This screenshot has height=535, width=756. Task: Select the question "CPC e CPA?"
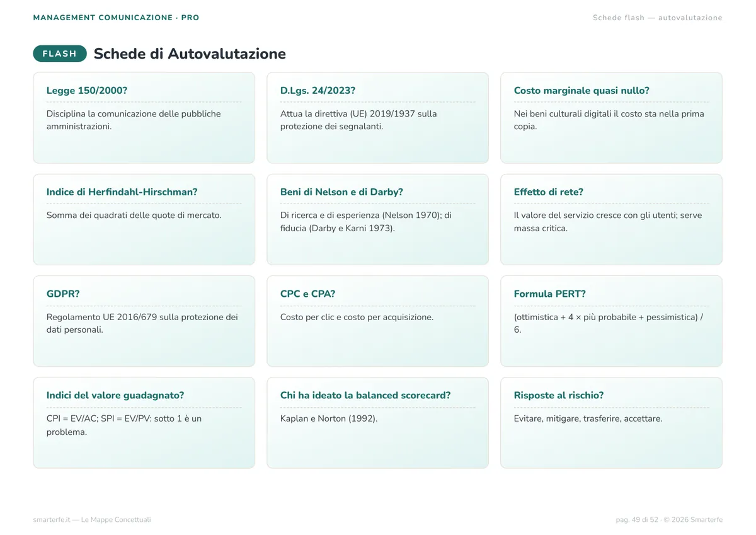(x=307, y=294)
